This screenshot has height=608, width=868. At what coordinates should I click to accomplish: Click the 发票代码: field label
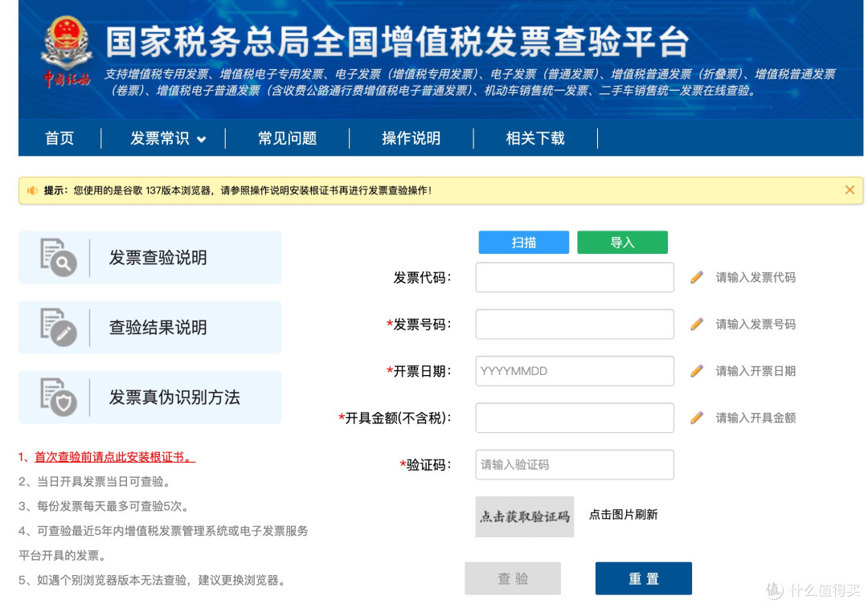point(423,277)
